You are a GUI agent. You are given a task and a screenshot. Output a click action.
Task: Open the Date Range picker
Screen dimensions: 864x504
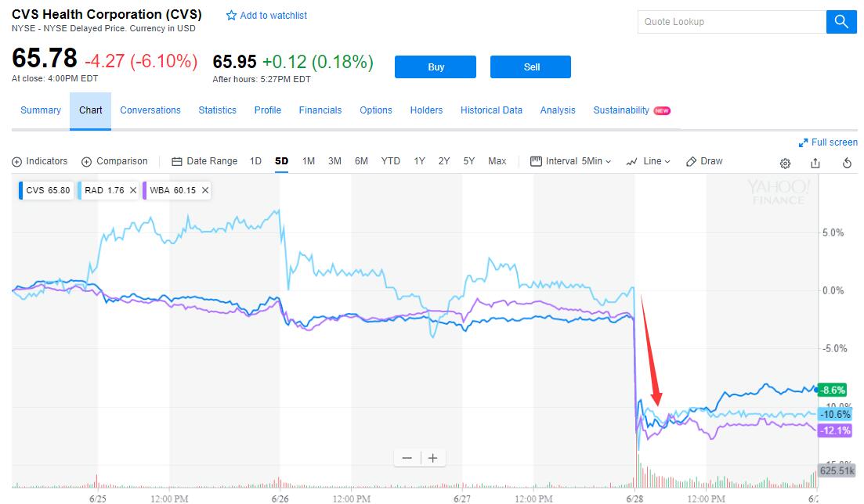pos(204,161)
